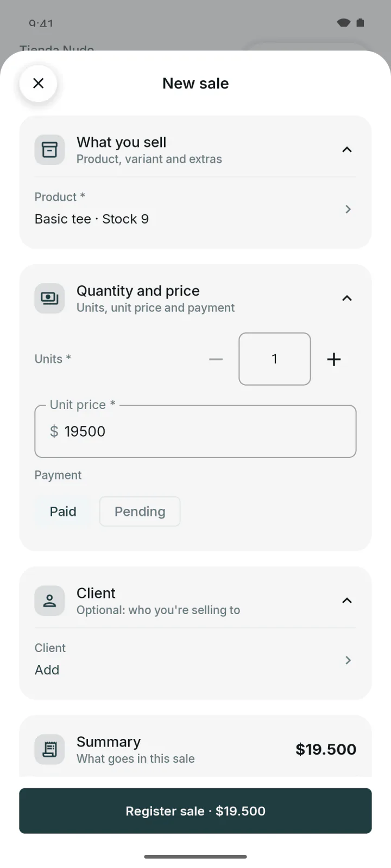Tap the cash icon beside Quantity and price
Screen dimensions: 391x868
pyautogui.click(x=49, y=298)
